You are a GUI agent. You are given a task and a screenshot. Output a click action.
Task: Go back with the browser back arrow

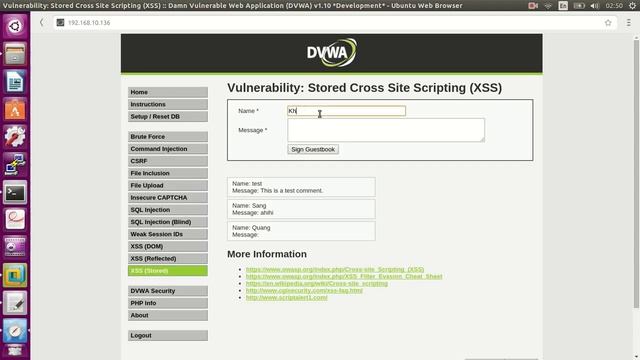click(x=41, y=22)
